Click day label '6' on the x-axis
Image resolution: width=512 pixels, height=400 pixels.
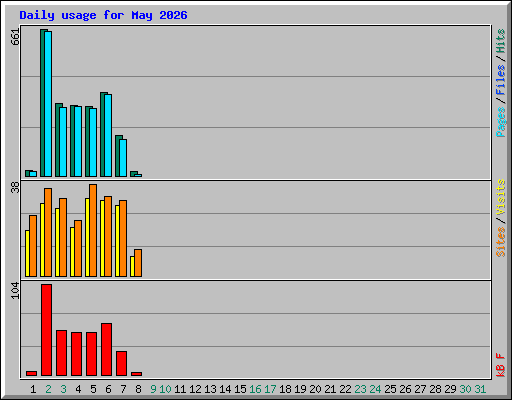point(108,389)
